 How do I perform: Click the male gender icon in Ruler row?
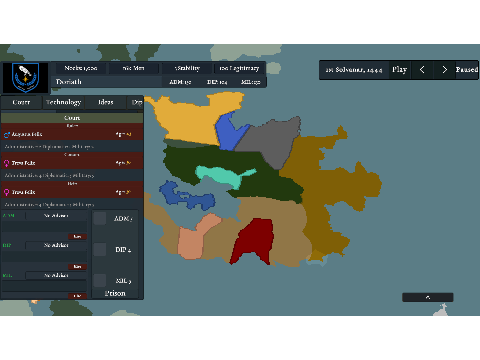7,134
